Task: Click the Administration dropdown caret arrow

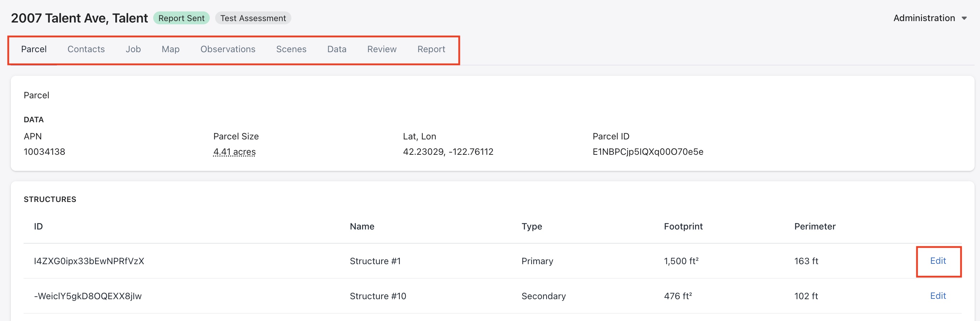Action: [x=964, y=18]
